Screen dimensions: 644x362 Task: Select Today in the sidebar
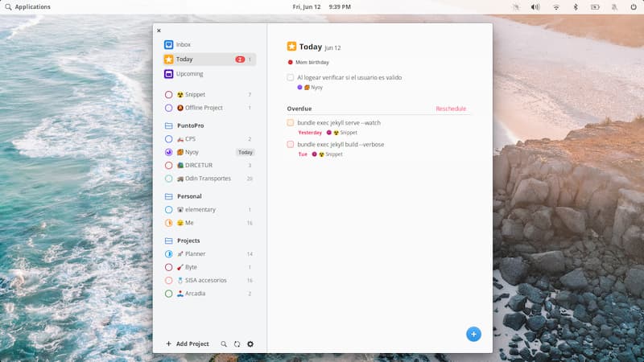click(x=184, y=60)
